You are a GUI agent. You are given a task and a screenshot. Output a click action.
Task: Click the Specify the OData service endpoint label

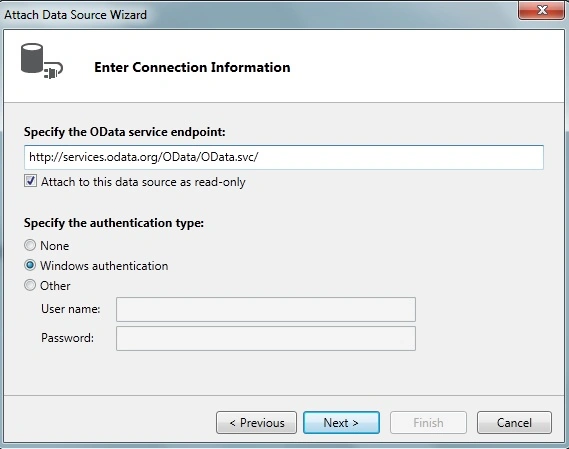click(x=124, y=132)
